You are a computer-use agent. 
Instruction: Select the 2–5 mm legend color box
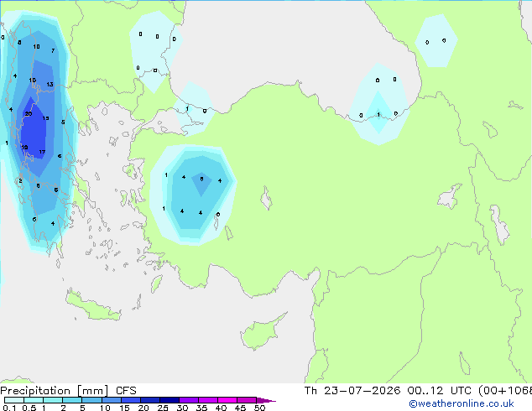point(72,400)
